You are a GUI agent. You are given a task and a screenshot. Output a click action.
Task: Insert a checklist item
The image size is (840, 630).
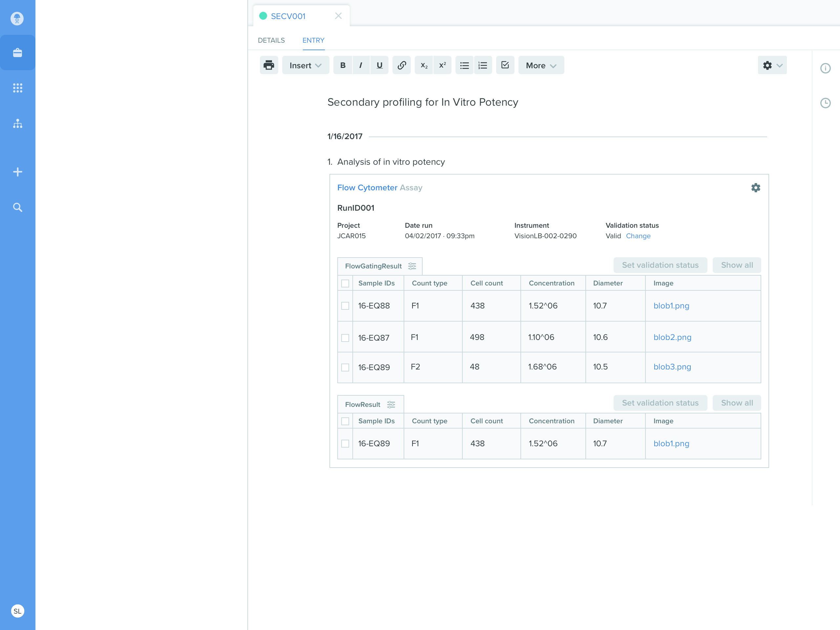505,65
